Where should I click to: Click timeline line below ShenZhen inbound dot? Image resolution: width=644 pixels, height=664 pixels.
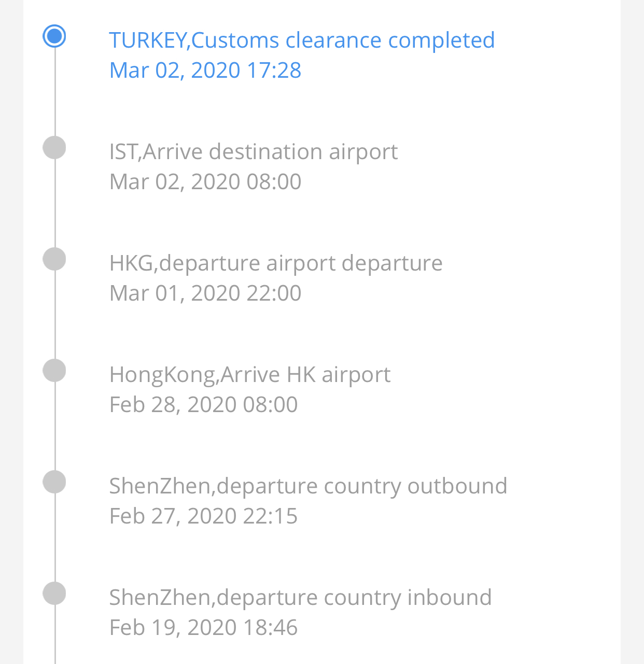(x=54, y=634)
